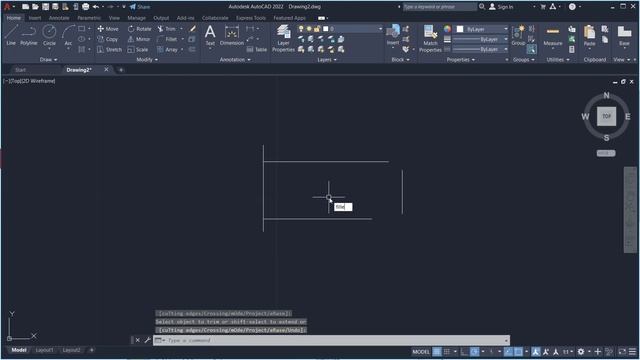Open the Parametric ribbon tab
This screenshot has height=360, width=640.
(x=89, y=18)
